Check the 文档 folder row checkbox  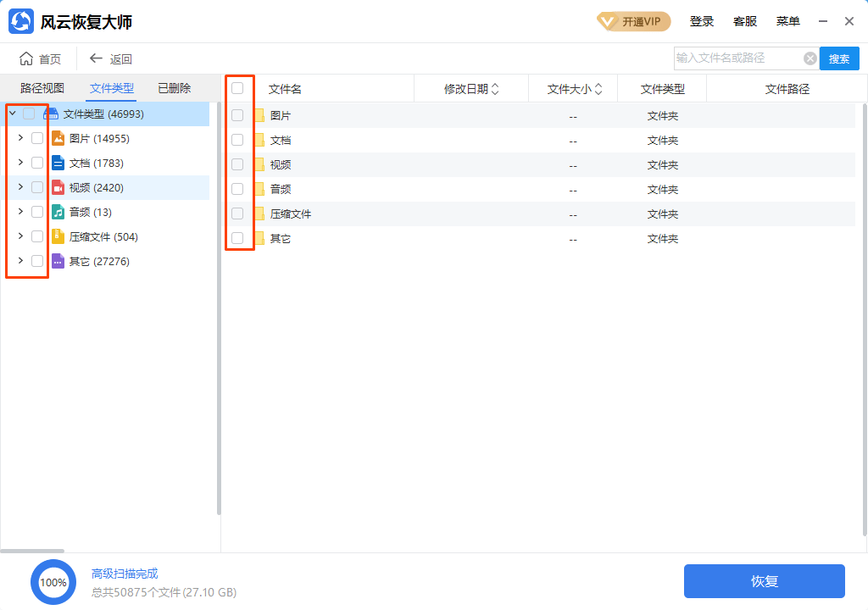237,140
